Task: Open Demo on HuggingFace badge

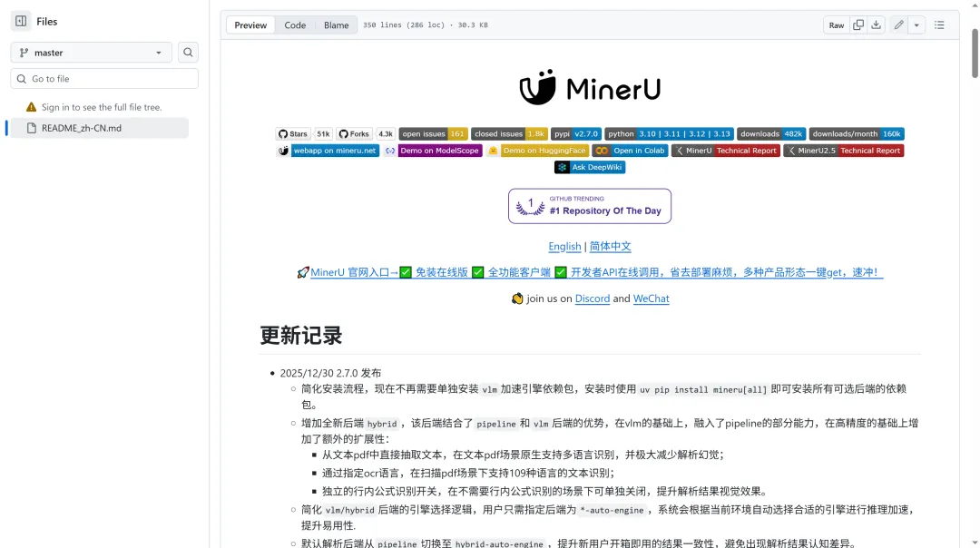Action: [537, 151]
